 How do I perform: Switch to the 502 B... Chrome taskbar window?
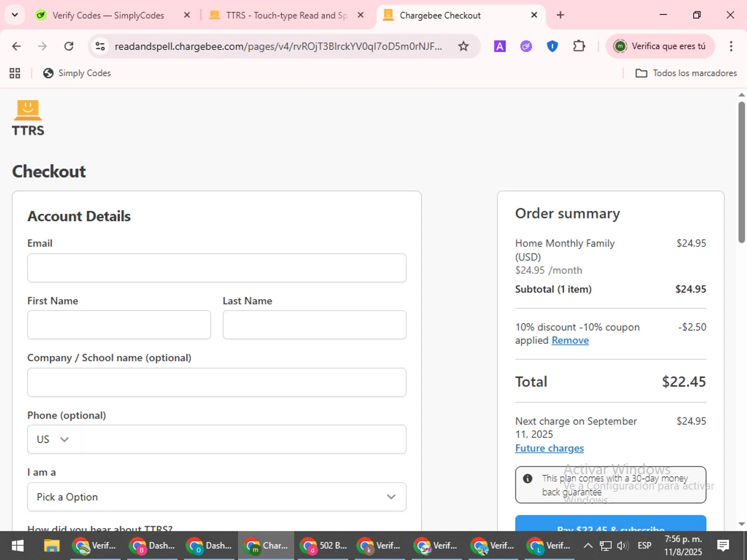(x=323, y=546)
